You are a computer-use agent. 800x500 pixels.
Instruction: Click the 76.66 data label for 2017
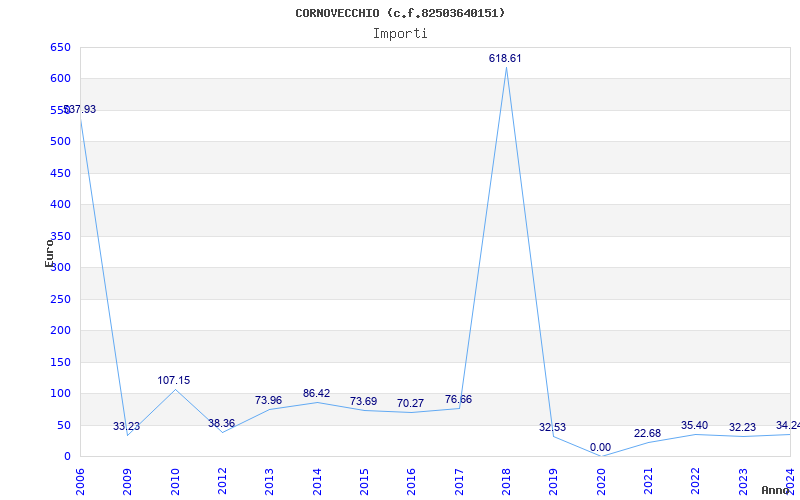point(458,399)
